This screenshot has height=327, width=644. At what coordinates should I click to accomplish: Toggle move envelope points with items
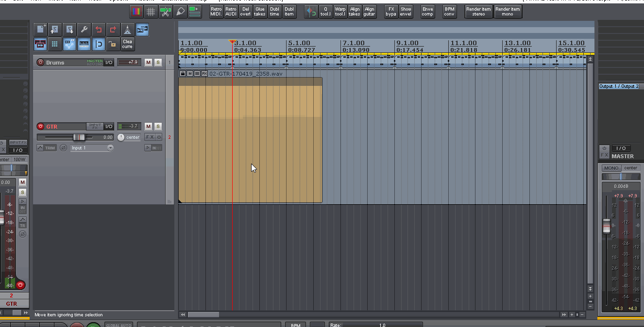[x=69, y=44]
